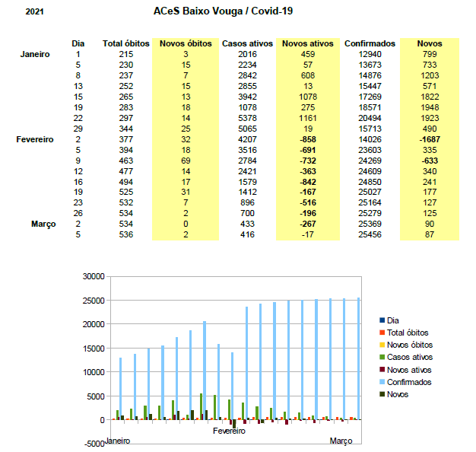476x452 pixels.
Task: Select the title 'ACeS Baixo Vouga / Covid-19'
Action: pos(223,11)
